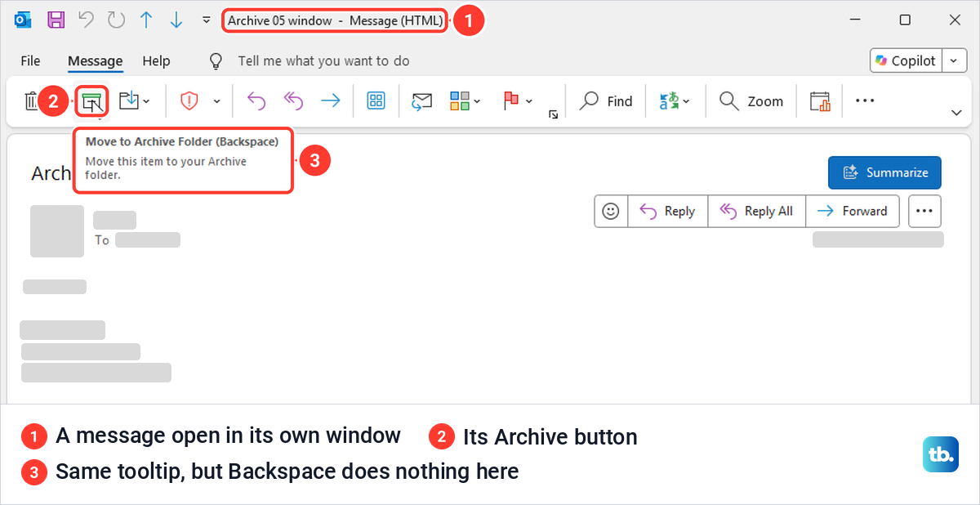
Task: Click the ribbon Reply All double-arrow icon
Action: point(293,101)
